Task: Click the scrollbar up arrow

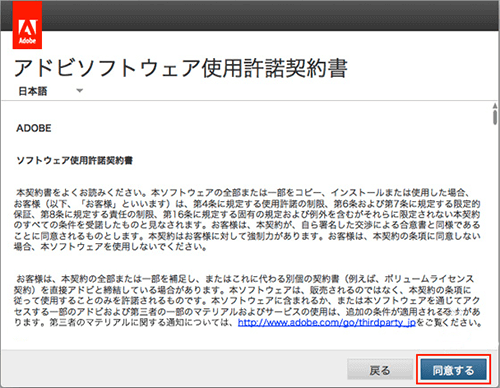Action: tap(495, 106)
